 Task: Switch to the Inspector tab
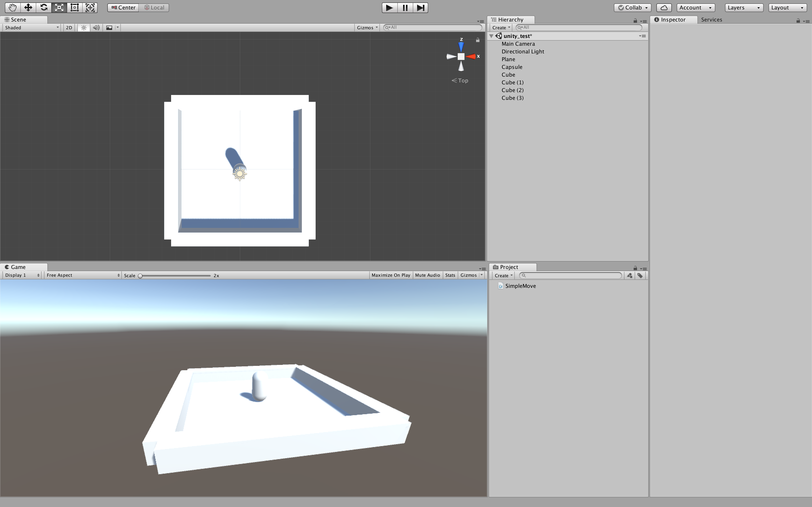(x=674, y=19)
